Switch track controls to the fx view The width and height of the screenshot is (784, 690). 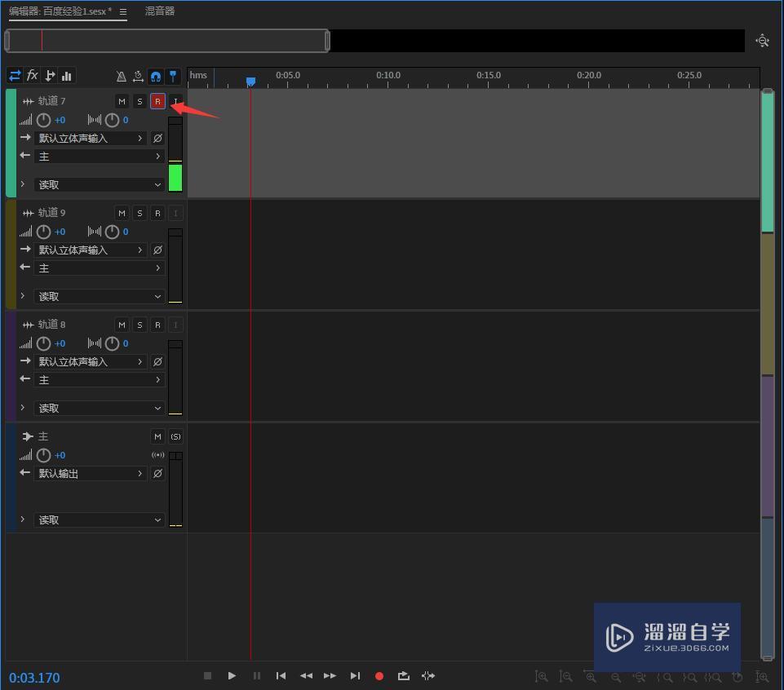click(x=32, y=76)
